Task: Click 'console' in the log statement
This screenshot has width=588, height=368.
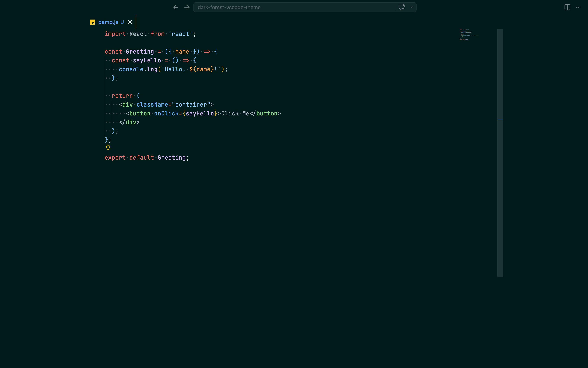Action: point(131,69)
